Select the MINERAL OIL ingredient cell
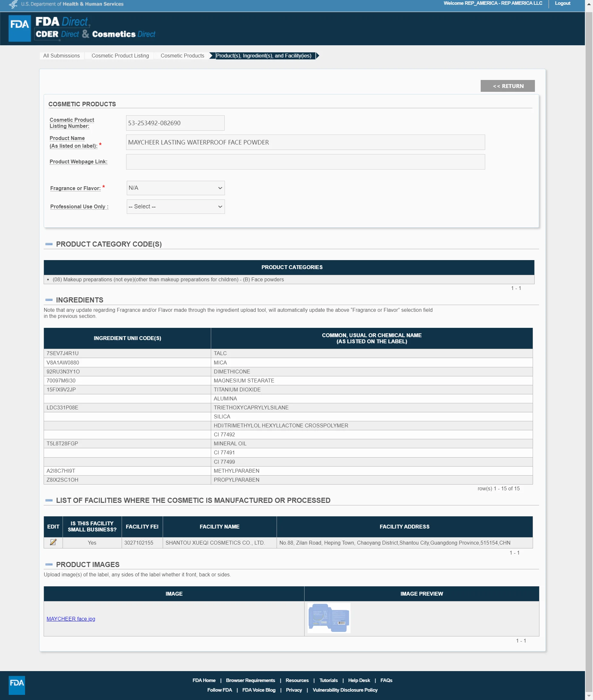The image size is (593, 700). 372,444
